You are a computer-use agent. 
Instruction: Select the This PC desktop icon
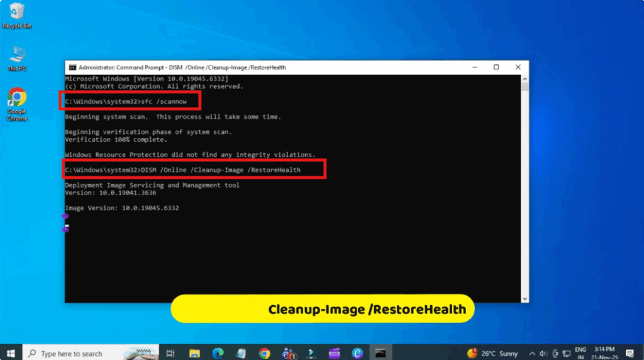point(17,59)
